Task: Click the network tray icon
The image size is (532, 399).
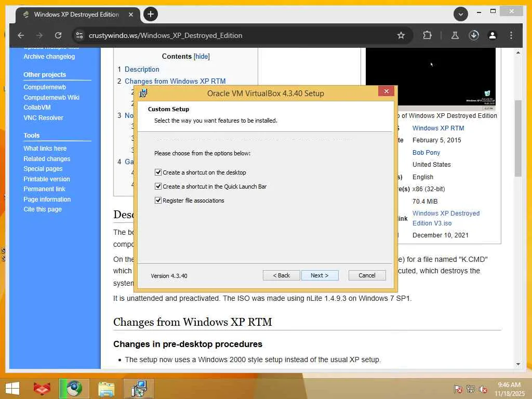Action: (x=471, y=389)
